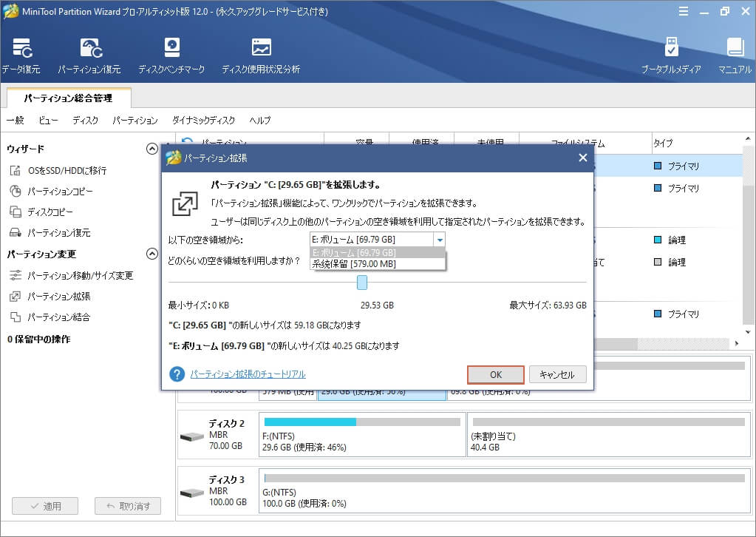This screenshot has height=537, width=756.
Task: Choose Merge Partition (パーティション結合)
Action: coord(58,317)
